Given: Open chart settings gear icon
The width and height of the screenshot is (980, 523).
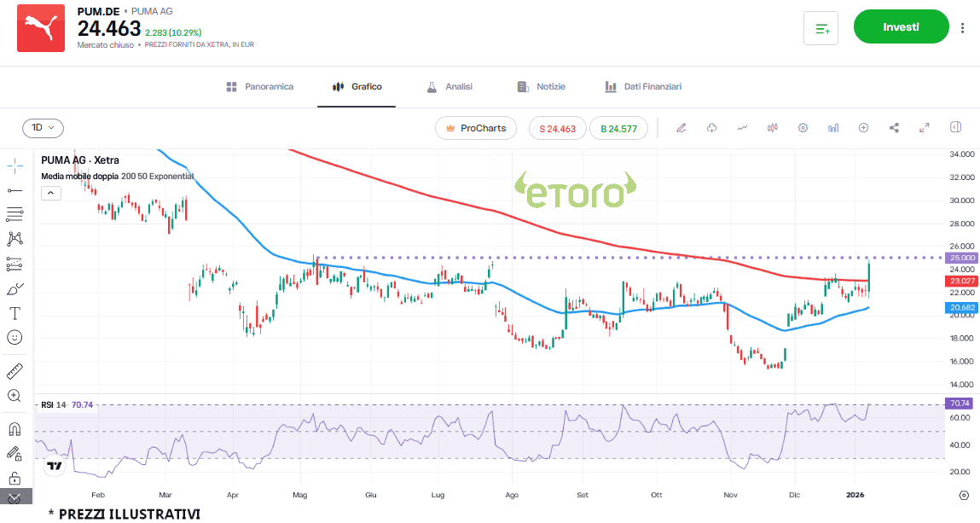Looking at the screenshot, I should [x=803, y=128].
